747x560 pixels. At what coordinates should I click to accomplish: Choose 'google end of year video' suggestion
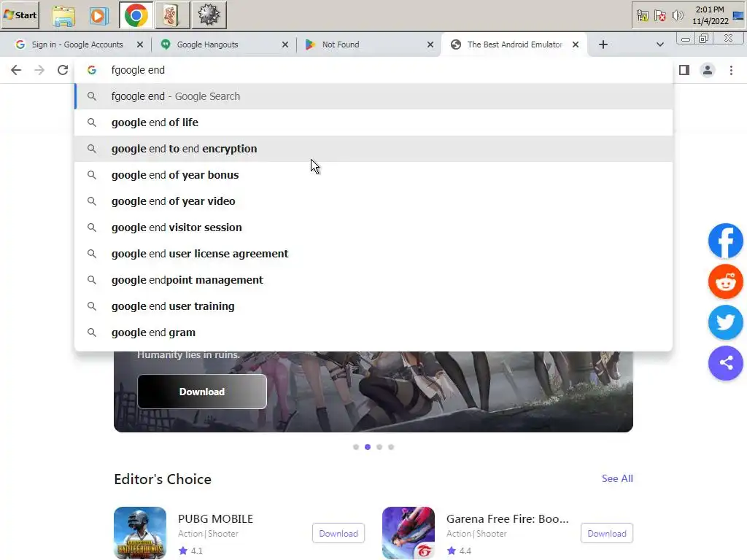(373, 201)
